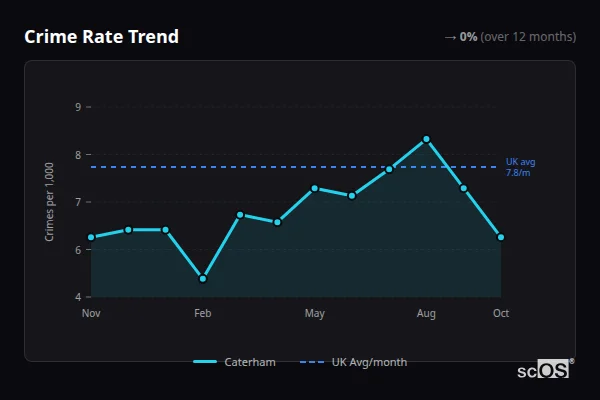
Task: Click the trend arrow icon beside 0%
Action: coord(450,38)
